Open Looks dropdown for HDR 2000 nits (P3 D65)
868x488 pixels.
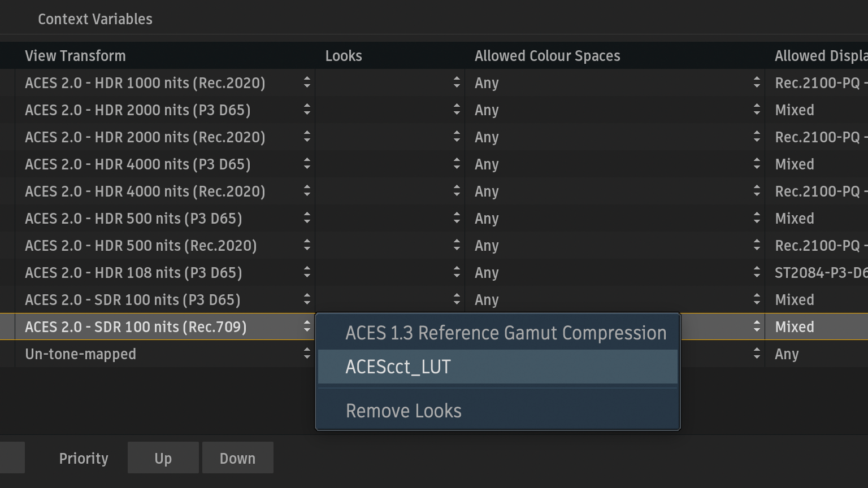457,110
